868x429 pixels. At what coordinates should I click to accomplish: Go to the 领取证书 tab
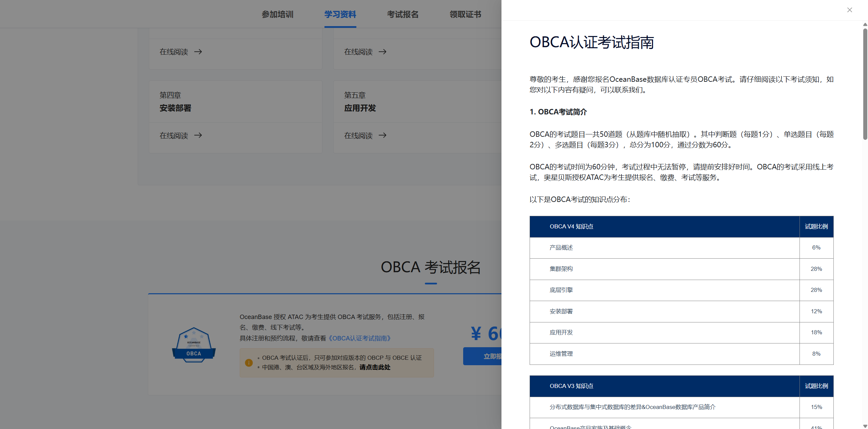coord(465,14)
